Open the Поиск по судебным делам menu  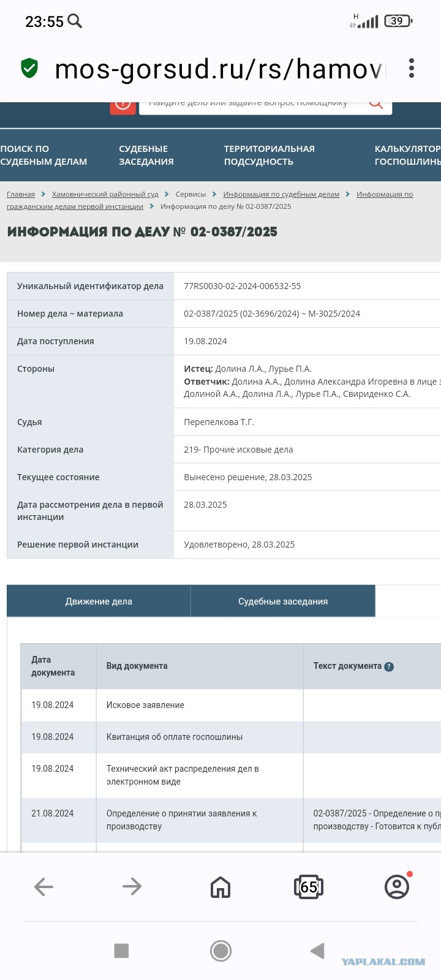click(43, 155)
